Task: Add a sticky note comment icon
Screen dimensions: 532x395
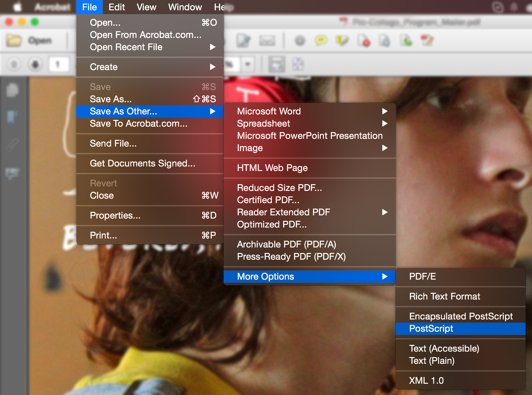Action: coord(321,40)
